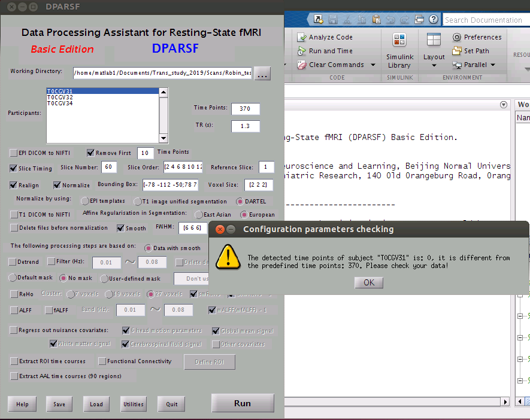Click the Paste clipboard icon in MATLAB
The height and width of the screenshot is (420, 530).
[376, 20]
